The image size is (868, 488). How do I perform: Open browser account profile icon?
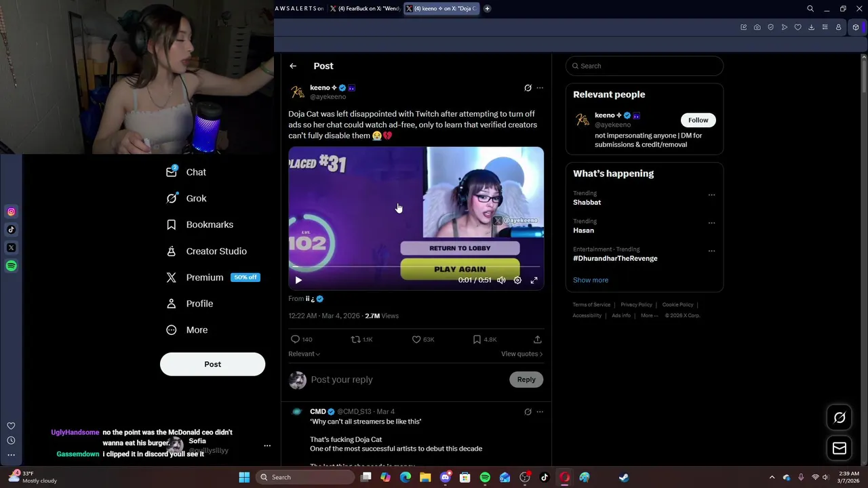(x=838, y=27)
